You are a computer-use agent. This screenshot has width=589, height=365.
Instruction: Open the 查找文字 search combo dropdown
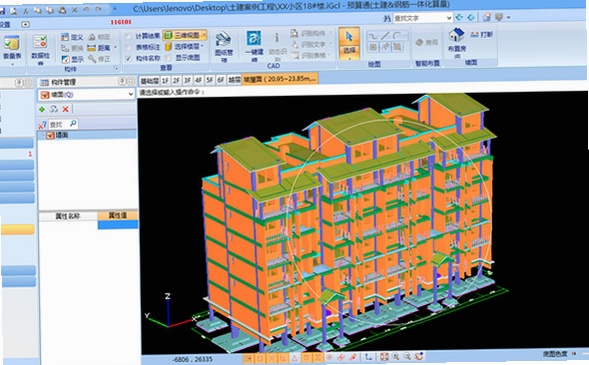(x=449, y=18)
